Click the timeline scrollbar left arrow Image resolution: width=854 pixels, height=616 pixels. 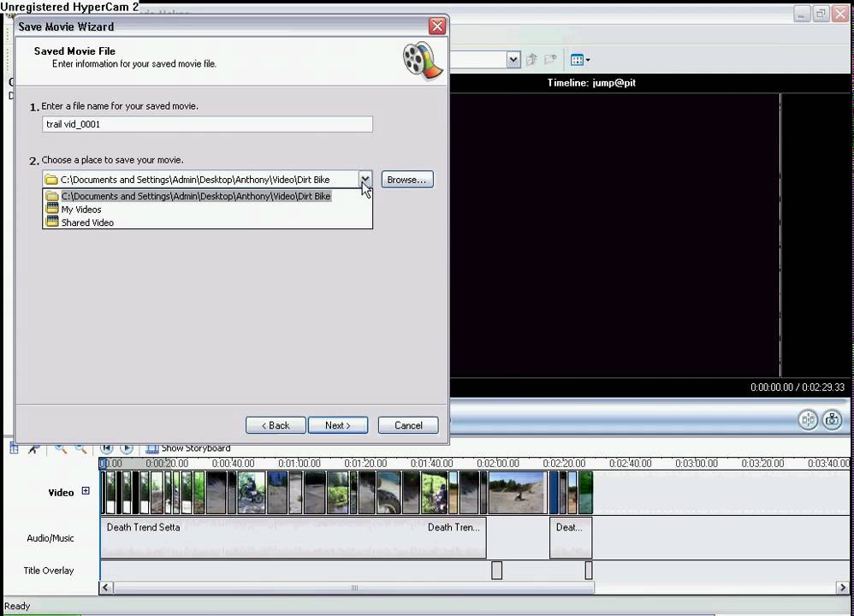tap(105, 588)
